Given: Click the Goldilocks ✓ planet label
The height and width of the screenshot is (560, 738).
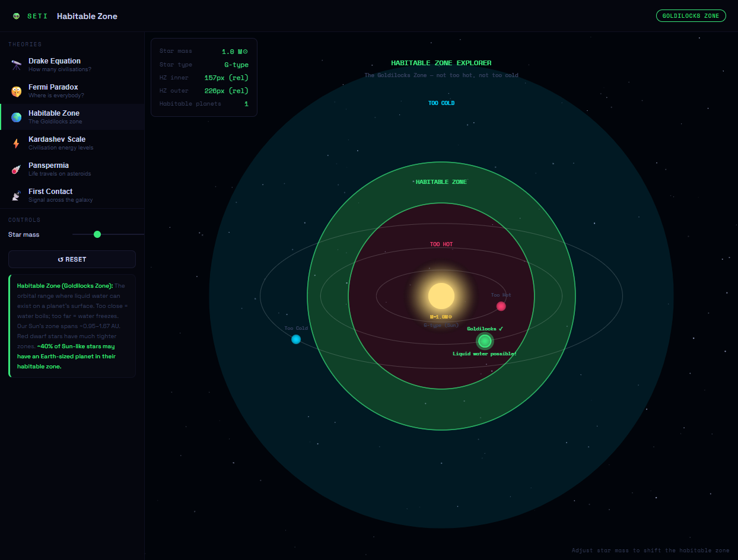Looking at the screenshot, I should [x=485, y=329].
